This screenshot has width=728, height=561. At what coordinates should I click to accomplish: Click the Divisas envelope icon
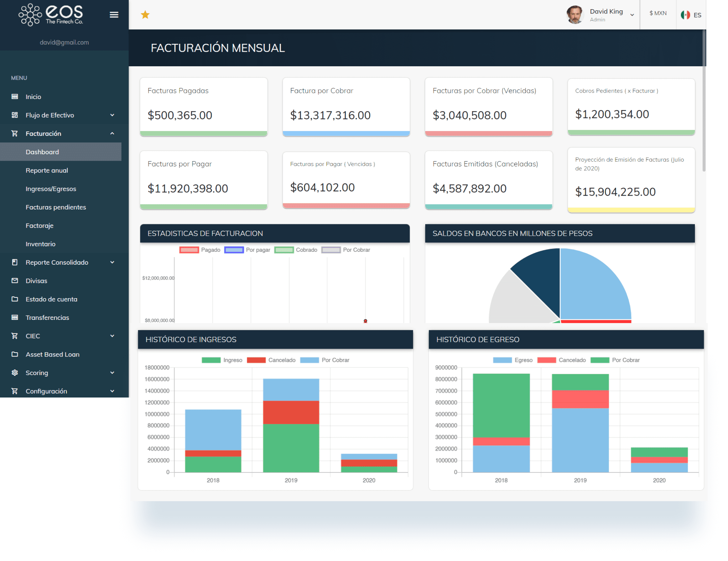[15, 281]
